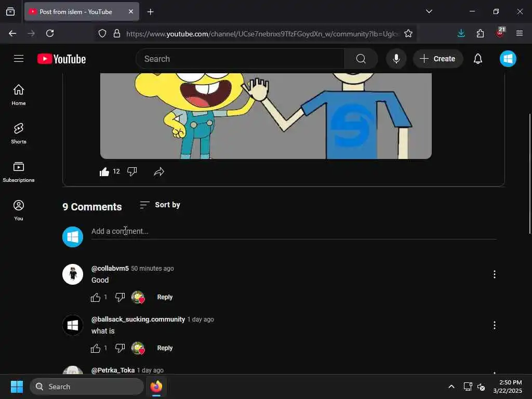Dislike the community post
This screenshot has width=532, height=399.
pyautogui.click(x=132, y=171)
